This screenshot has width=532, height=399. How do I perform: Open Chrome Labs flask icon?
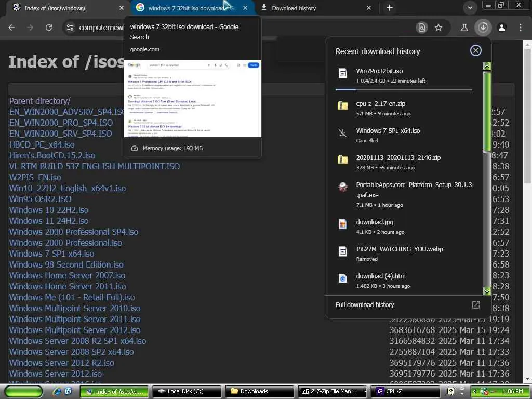464,28
